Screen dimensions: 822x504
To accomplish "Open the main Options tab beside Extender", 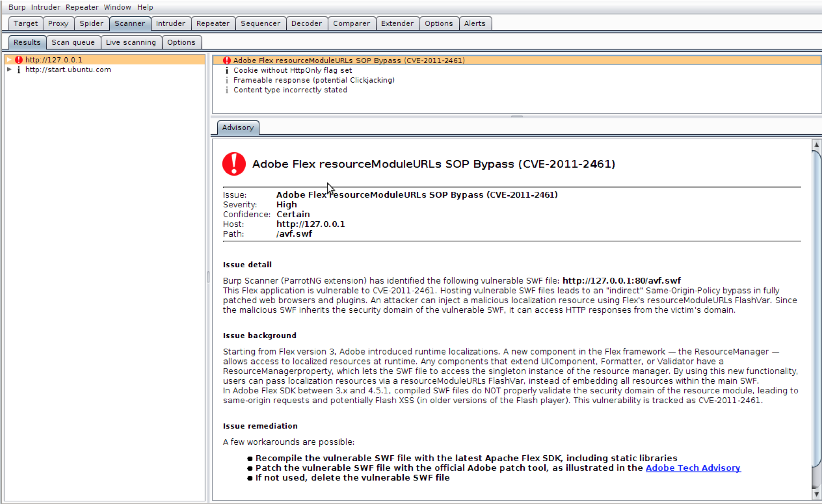I will click(x=439, y=23).
